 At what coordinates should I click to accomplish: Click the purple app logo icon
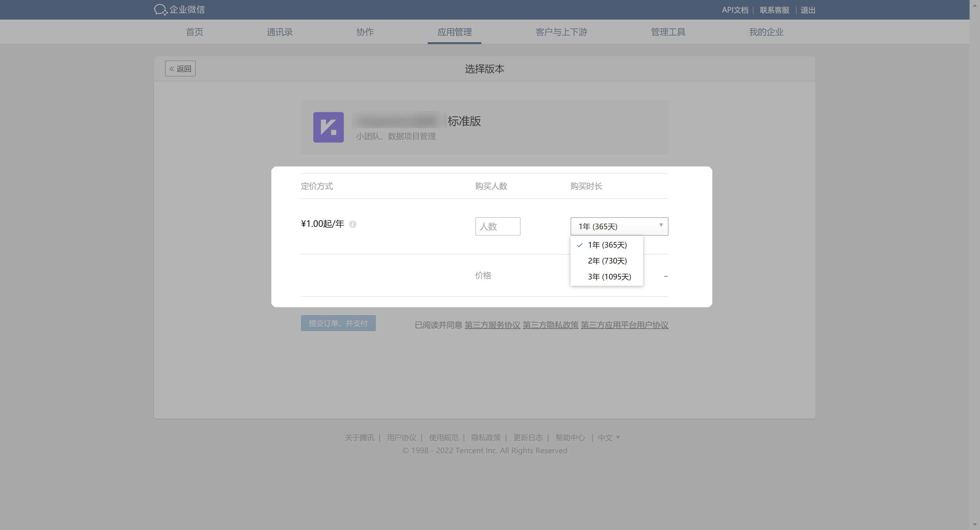pyautogui.click(x=328, y=127)
